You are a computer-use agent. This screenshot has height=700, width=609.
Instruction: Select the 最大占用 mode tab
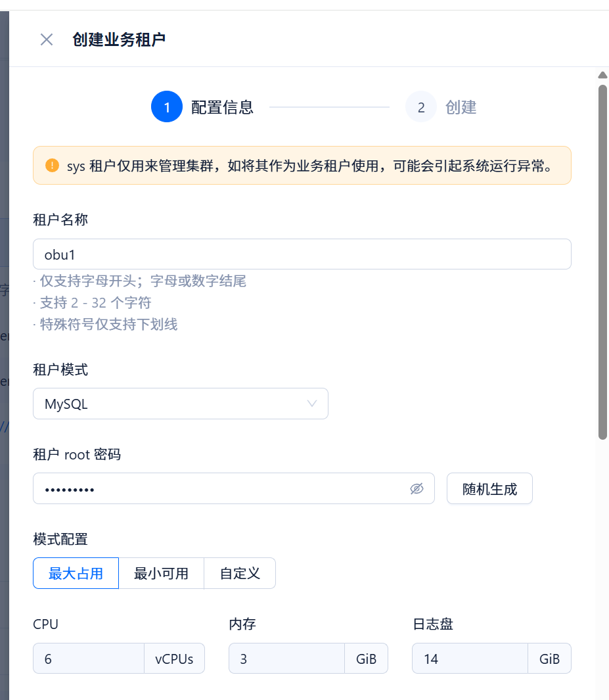76,572
